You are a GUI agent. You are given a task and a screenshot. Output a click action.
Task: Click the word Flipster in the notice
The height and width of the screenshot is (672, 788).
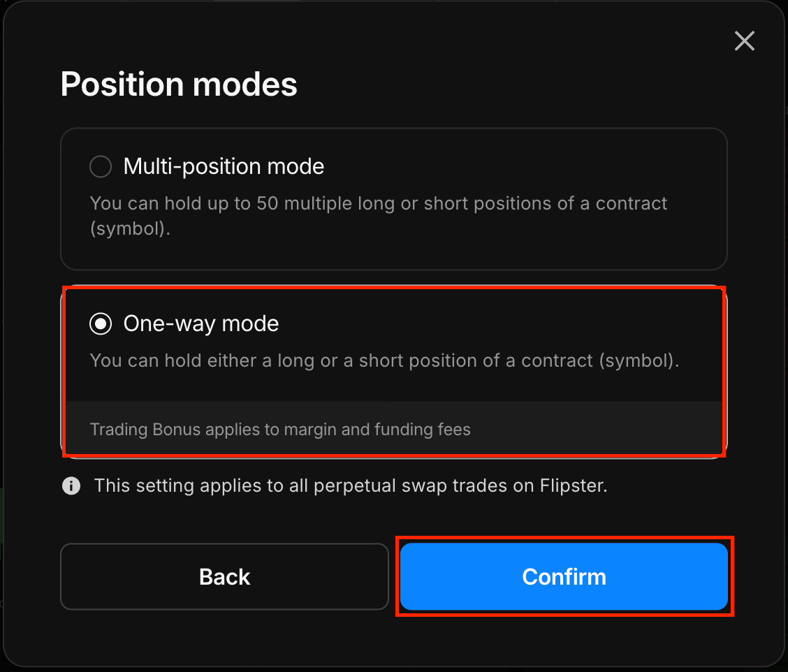pos(574,486)
